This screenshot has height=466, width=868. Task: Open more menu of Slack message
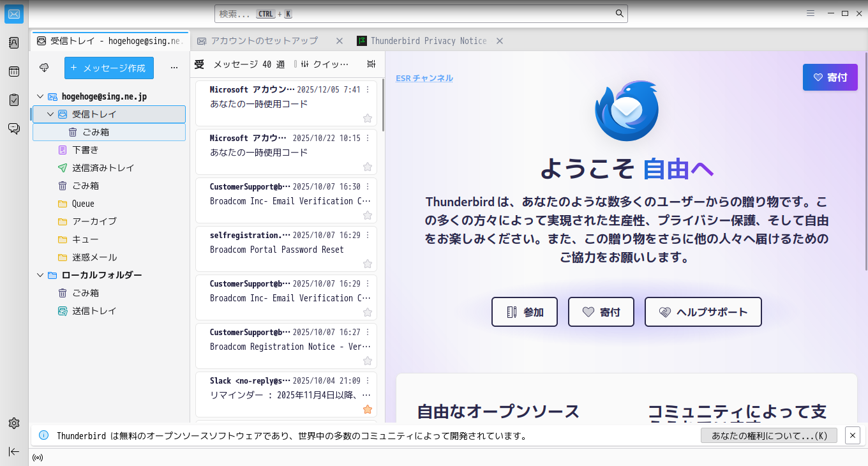(x=368, y=381)
